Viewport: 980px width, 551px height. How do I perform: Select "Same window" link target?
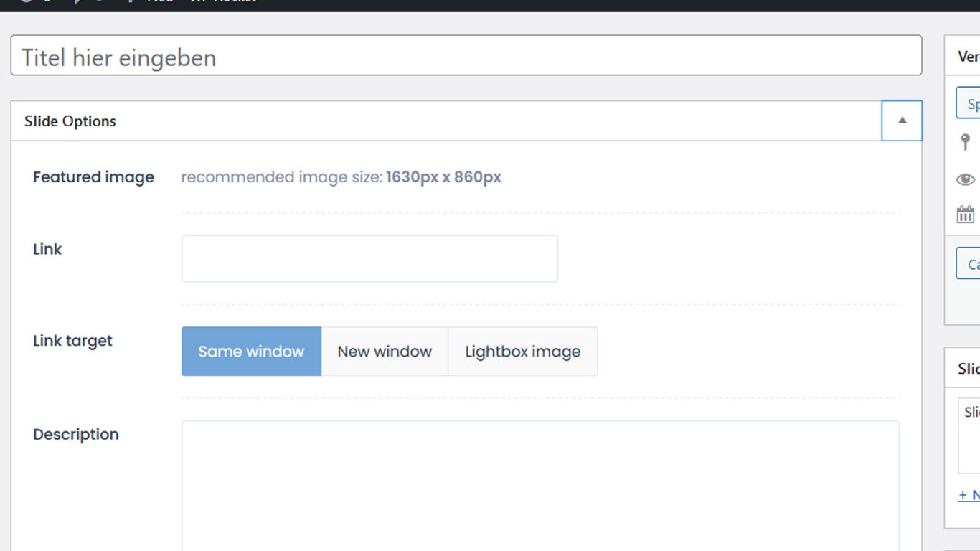click(x=251, y=352)
